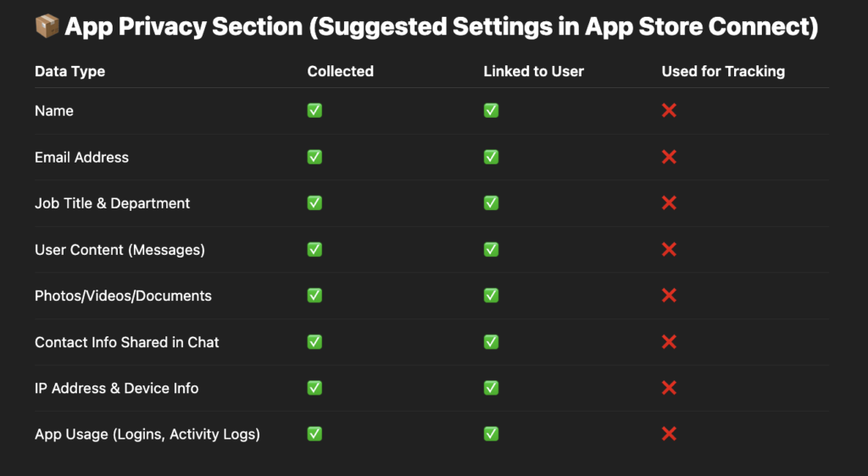Click the red X for Name tracking
The height and width of the screenshot is (476, 868).
click(669, 111)
